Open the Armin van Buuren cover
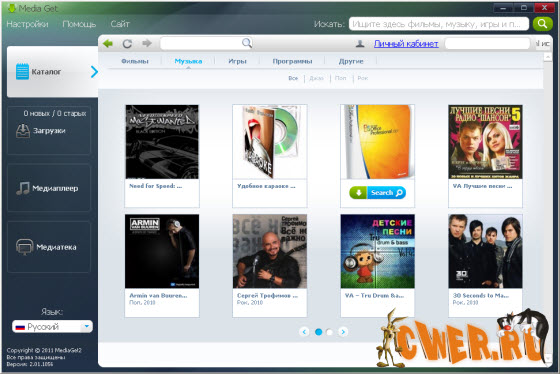This screenshot has width=560, height=374. pyautogui.click(x=162, y=251)
